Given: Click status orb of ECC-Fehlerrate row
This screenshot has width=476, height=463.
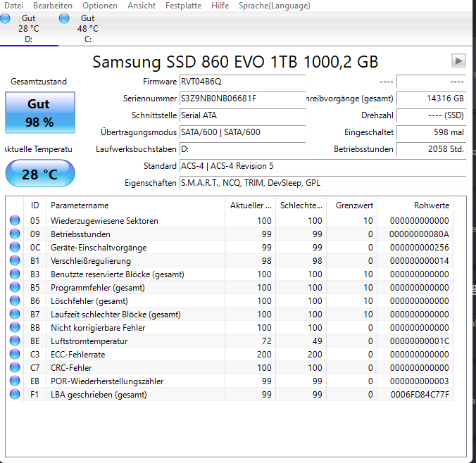Looking at the screenshot, I should point(15,354).
